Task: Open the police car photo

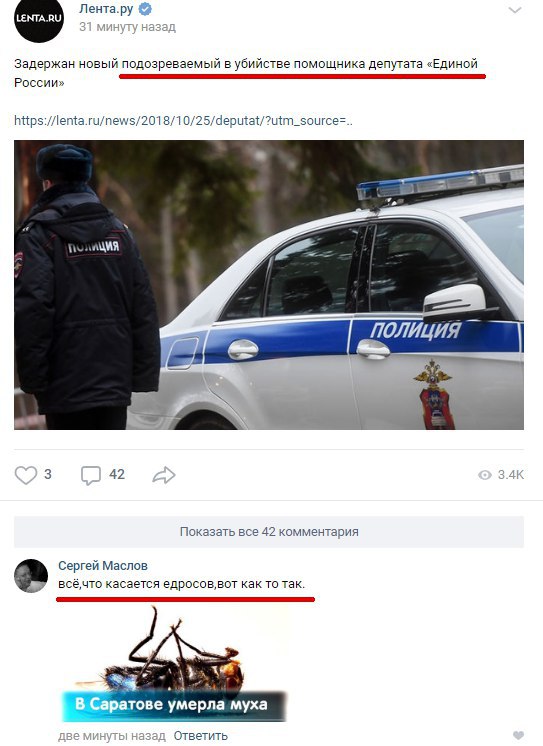Action: tap(269, 285)
